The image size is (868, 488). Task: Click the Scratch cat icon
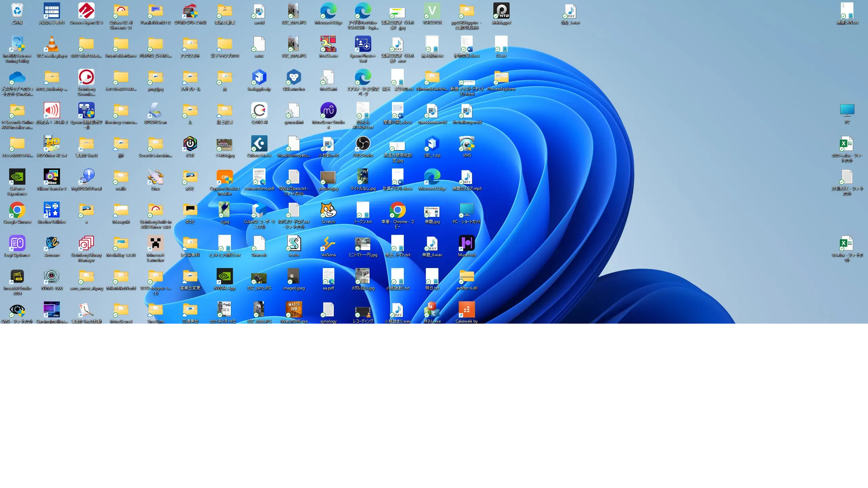click(x=328, y=210)
